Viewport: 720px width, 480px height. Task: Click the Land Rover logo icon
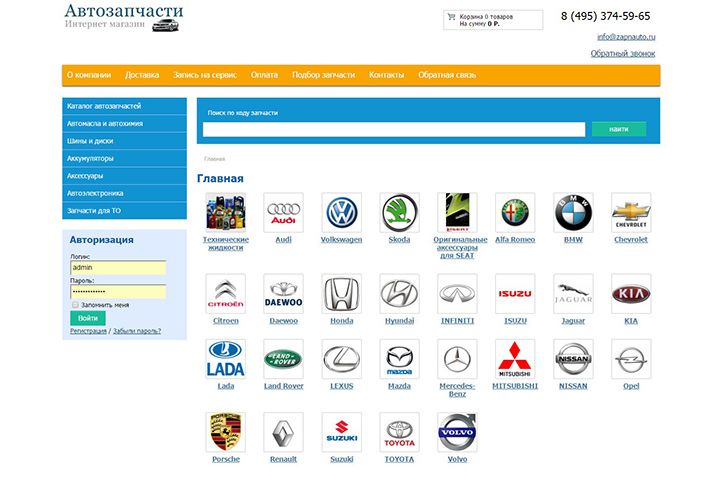(283, 359)
